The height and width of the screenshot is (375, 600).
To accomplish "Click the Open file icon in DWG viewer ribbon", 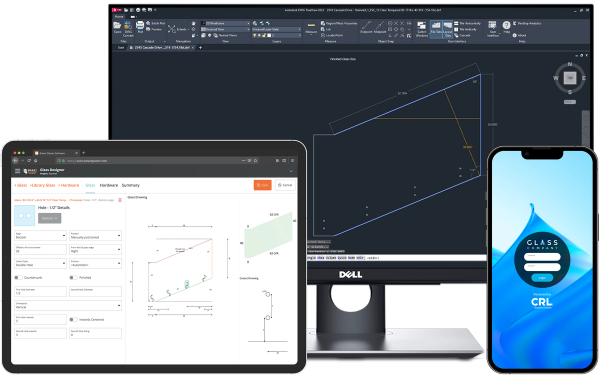I will (x=117, y=26).
